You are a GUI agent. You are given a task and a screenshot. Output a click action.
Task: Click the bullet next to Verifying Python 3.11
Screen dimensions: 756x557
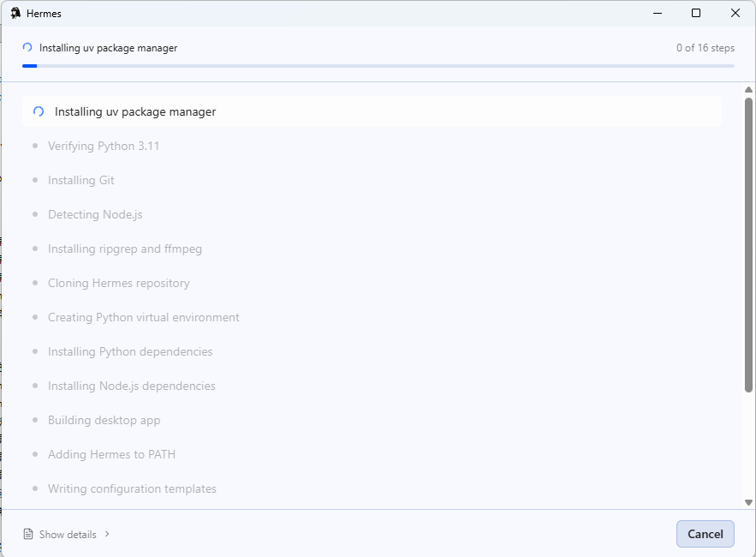click(35, 146)
